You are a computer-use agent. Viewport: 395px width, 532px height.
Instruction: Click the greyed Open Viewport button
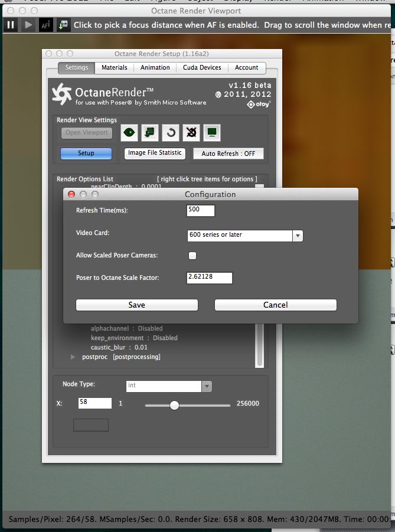coord(87,133)
